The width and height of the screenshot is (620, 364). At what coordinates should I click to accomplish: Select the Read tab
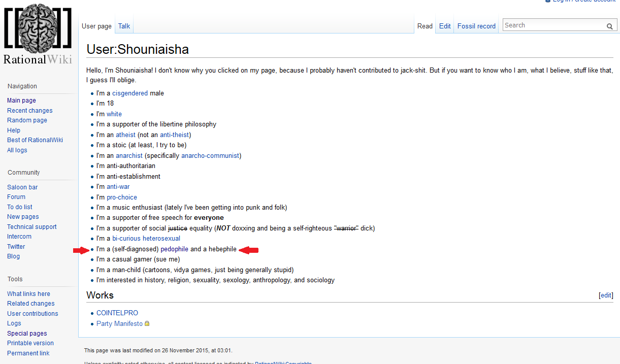click(425, 26)
